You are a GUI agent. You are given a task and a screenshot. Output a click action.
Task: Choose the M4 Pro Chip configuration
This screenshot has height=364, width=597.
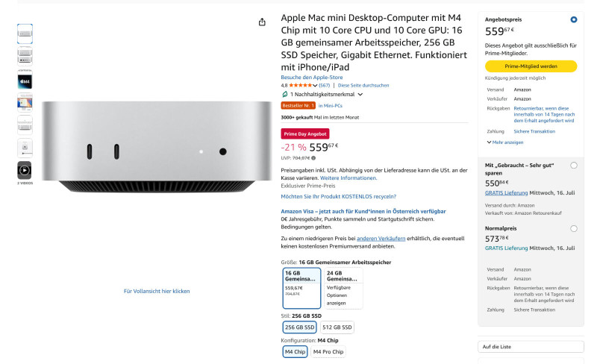(x=328, y=352)
